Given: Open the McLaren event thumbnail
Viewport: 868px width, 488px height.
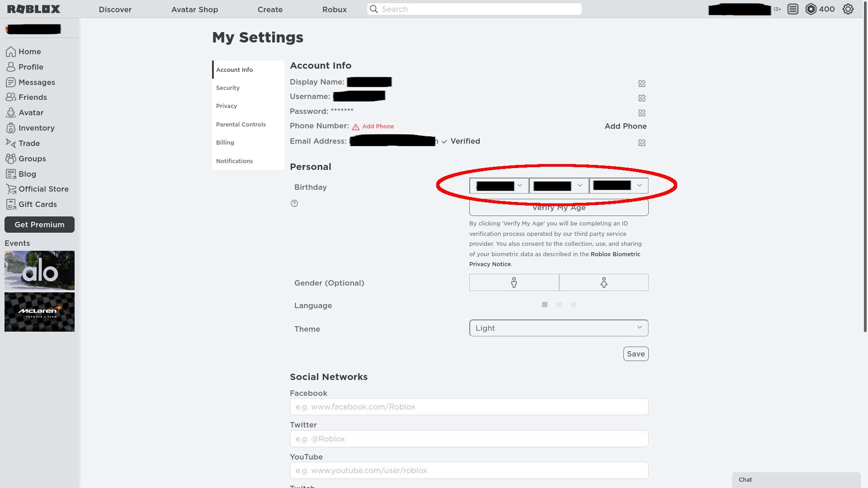Looking at the screenshot, I should [x=39, y=312].
